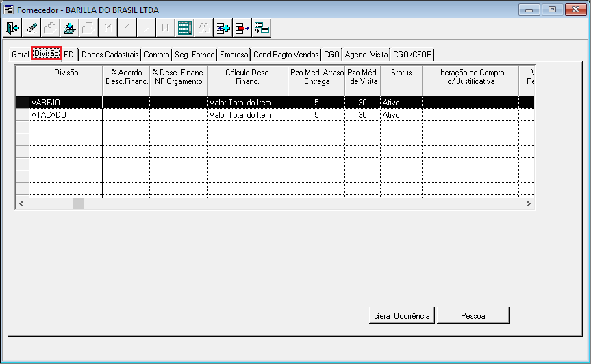Click the Cálculo Desc. Financ. column header
The height and width of the screenshot is (364, 591).
tap(248, 81)
